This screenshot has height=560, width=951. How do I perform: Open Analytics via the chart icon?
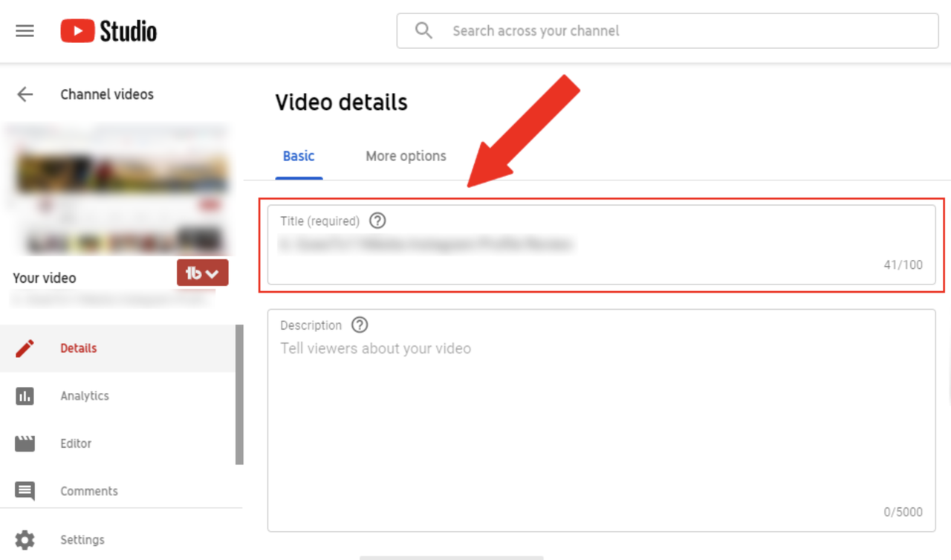click(25, 396)
